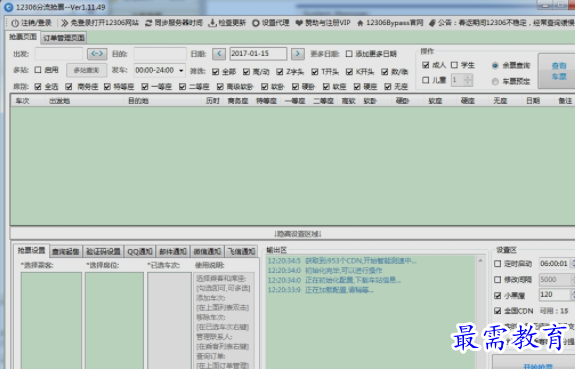Toggle the 一等座 seat checkbox
This screenshot has width=575, height=369.
145,87
